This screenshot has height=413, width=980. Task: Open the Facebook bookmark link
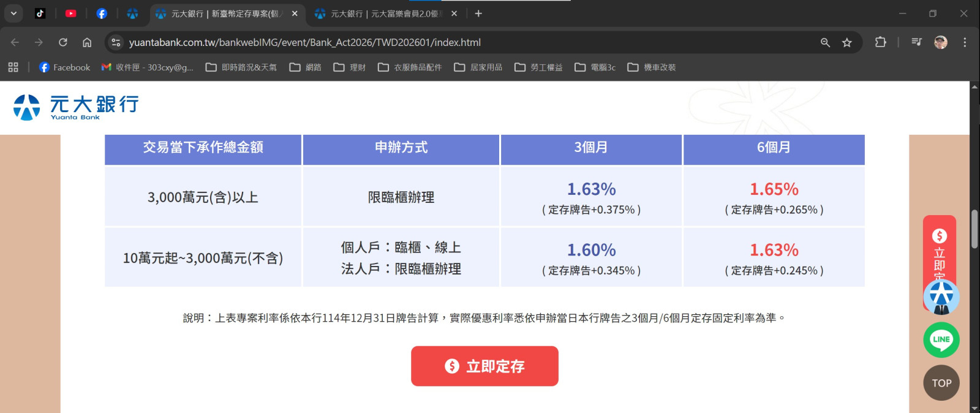(x=64, y=67)
